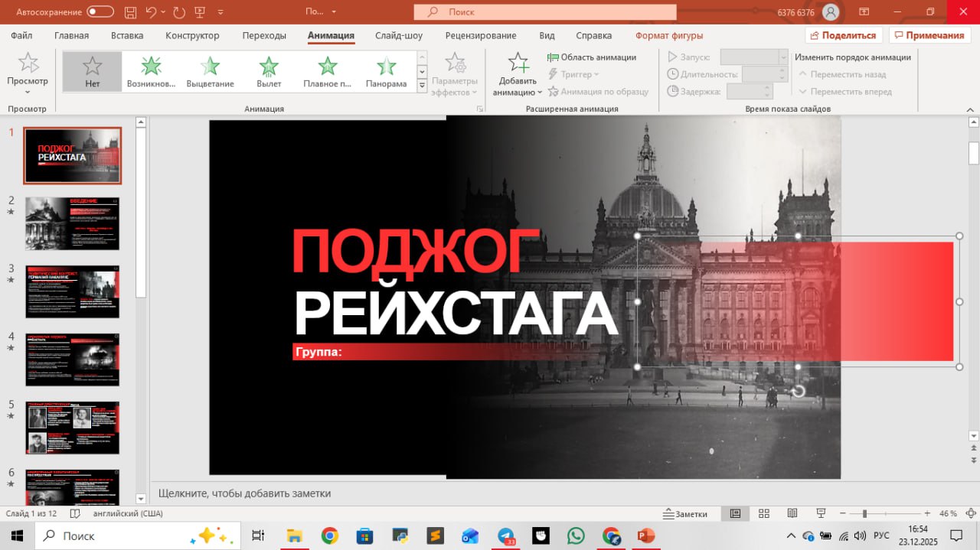Open Customize Quick Access Toolbar dropdown

click(221, 12)
